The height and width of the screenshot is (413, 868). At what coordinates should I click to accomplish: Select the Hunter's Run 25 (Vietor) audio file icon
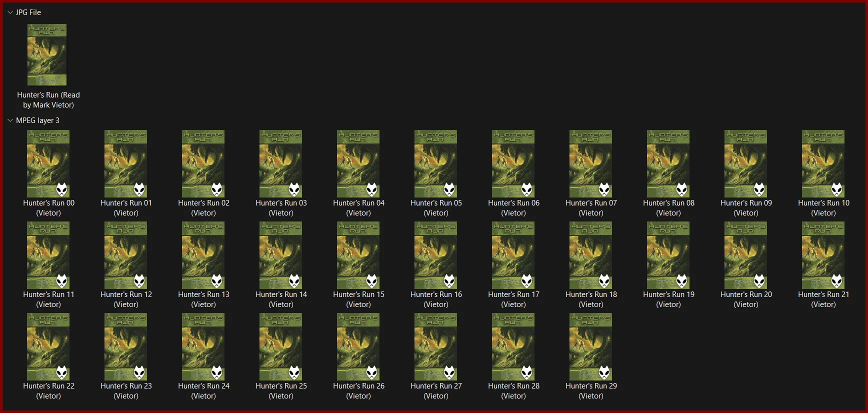point(281,347)
